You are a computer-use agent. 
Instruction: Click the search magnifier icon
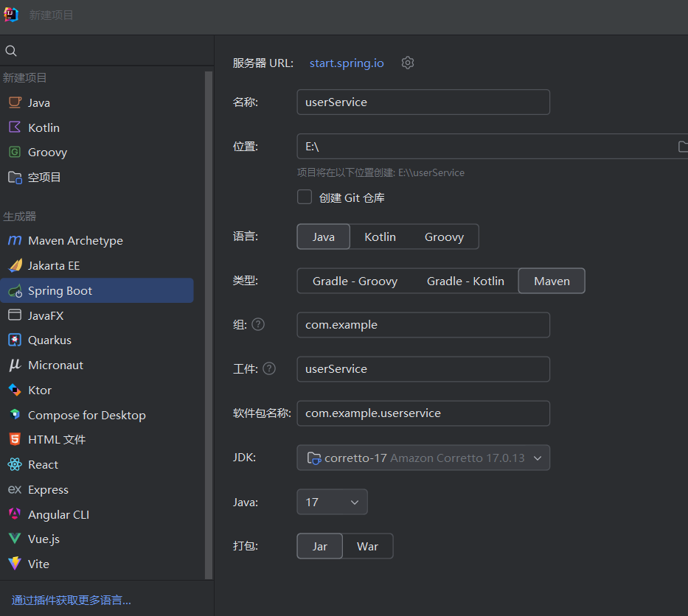tap(11, 51)
